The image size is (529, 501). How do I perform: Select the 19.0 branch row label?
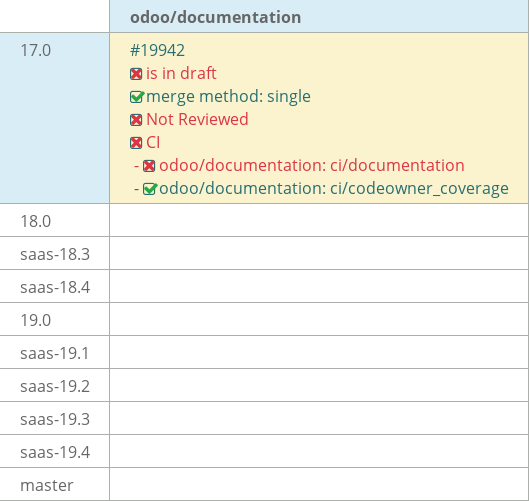tap(36, 321)
